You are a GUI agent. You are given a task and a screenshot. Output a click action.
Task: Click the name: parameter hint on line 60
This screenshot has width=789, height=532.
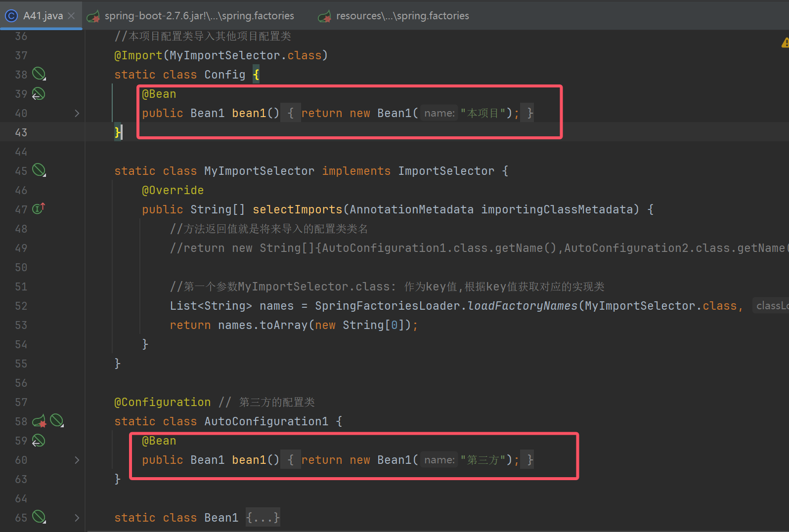click(x=439, y=460)
